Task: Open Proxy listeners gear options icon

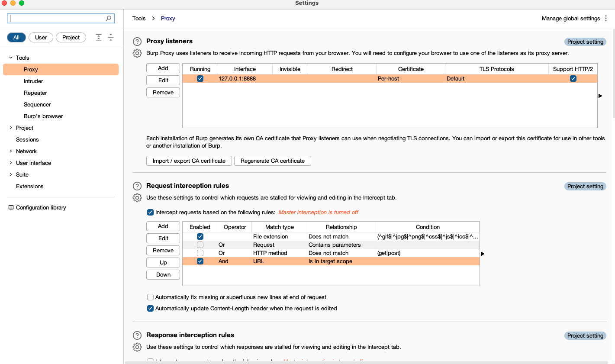Action: click(x=137, y=53)
